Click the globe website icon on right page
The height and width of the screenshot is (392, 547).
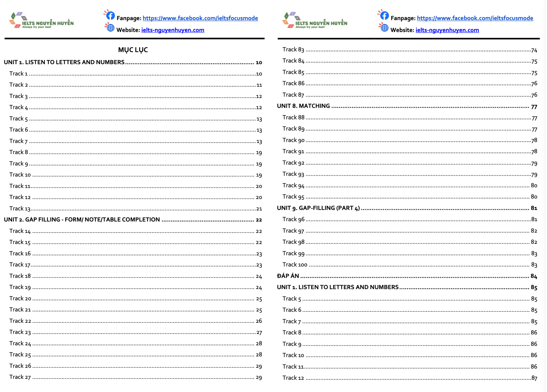(384, 28)
